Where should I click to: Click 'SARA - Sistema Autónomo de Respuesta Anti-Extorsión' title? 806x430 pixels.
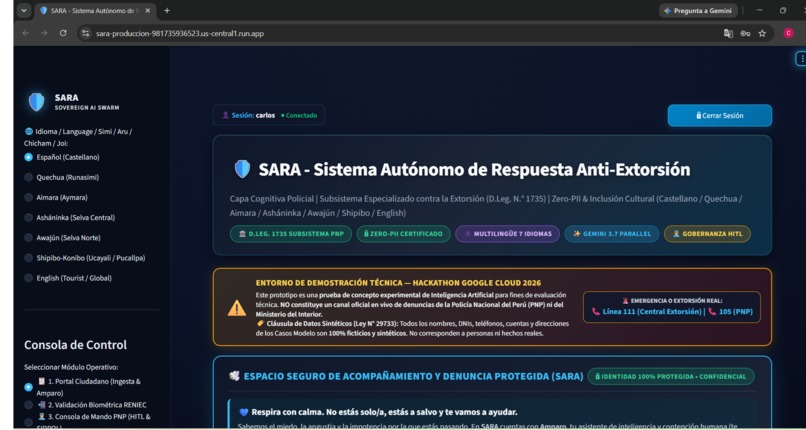coord(474,170)
